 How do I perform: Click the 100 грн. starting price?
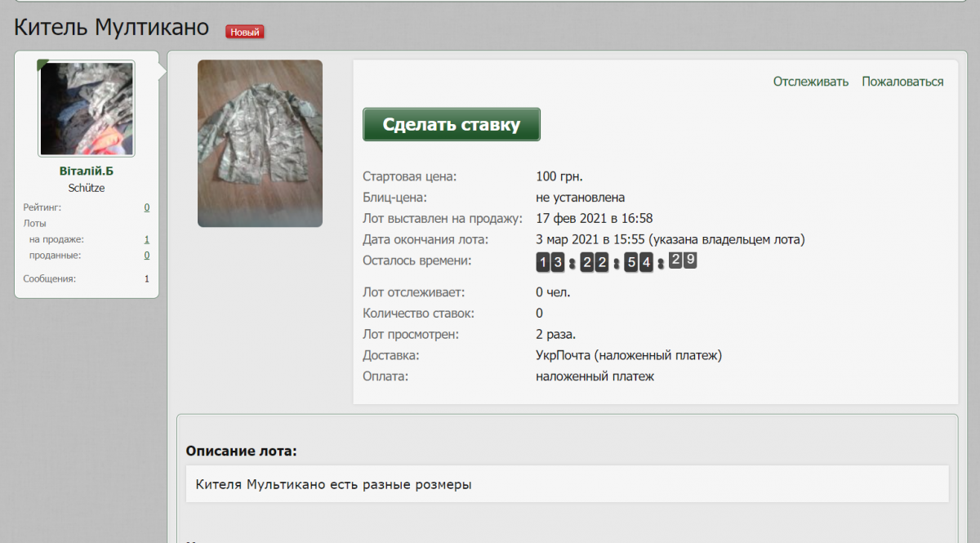pos(559,176)
